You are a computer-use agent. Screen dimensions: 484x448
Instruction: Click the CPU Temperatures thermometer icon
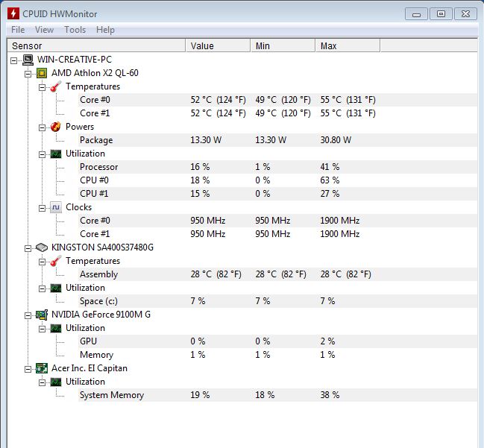56,86
